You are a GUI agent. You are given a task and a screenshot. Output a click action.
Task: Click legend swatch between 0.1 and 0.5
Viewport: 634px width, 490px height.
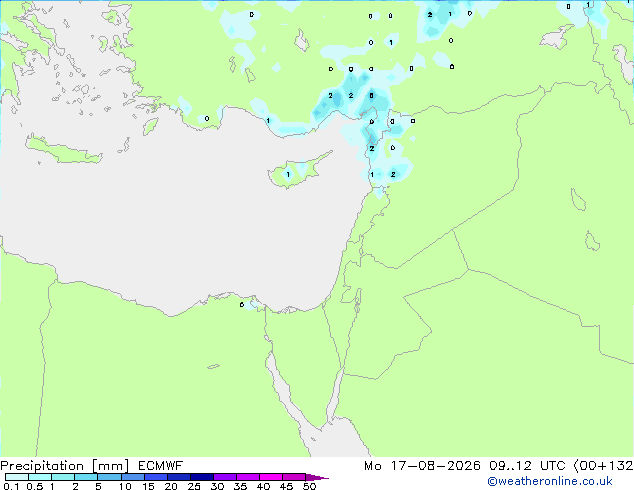tap(17, 477)
